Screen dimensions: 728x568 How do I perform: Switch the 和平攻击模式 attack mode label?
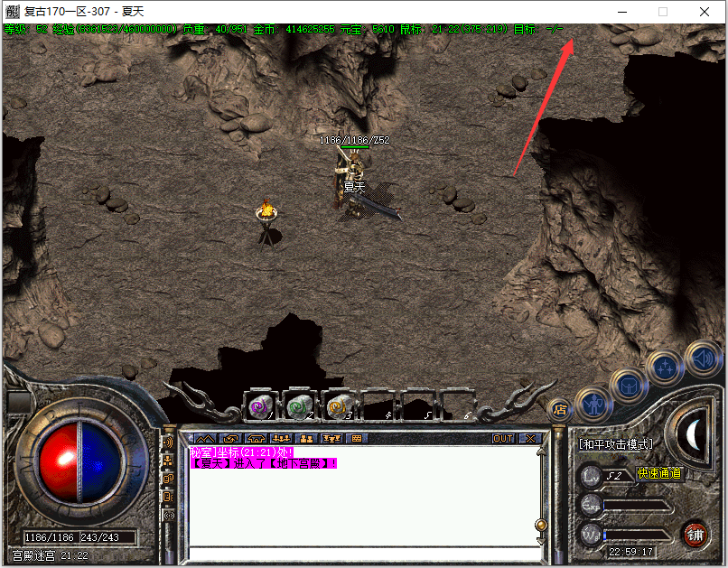coord(616,444)
